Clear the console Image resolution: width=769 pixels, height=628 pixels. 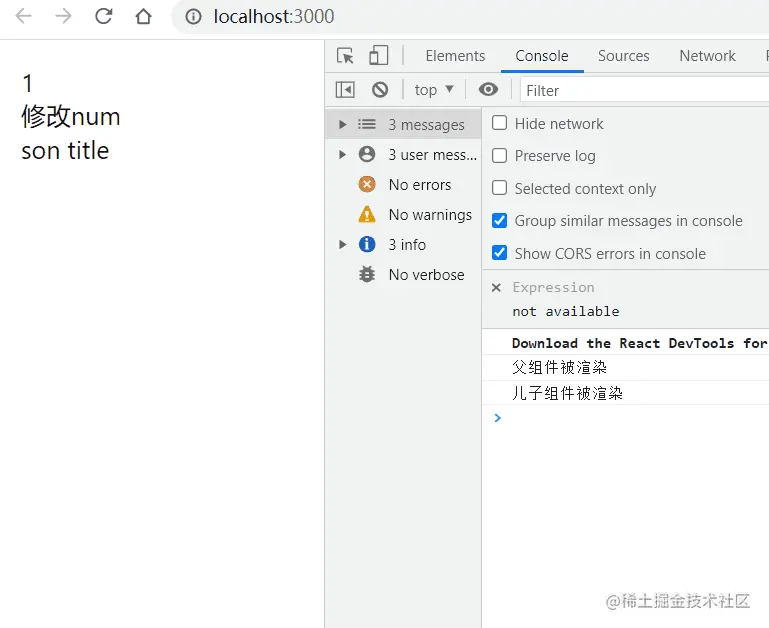coord(380,90)
